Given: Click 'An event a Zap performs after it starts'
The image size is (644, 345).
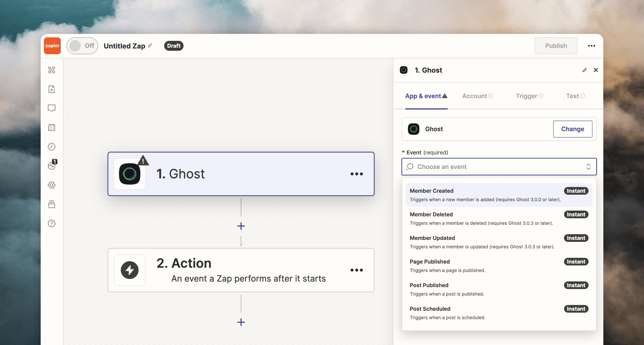Looking at the screenshot, I should click(x=249, y=279).
